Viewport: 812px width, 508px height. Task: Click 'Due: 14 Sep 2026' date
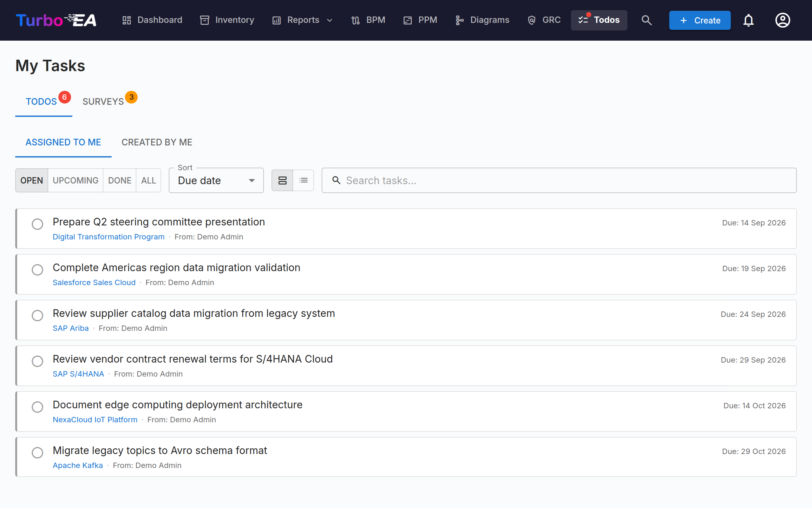coord(754,223)
